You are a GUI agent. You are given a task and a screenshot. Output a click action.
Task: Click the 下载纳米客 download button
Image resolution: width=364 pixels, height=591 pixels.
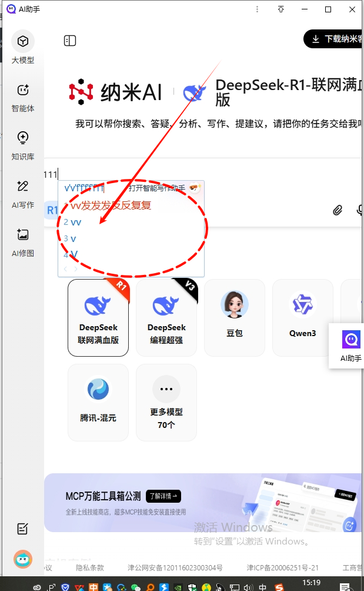[x=333, y=39]
